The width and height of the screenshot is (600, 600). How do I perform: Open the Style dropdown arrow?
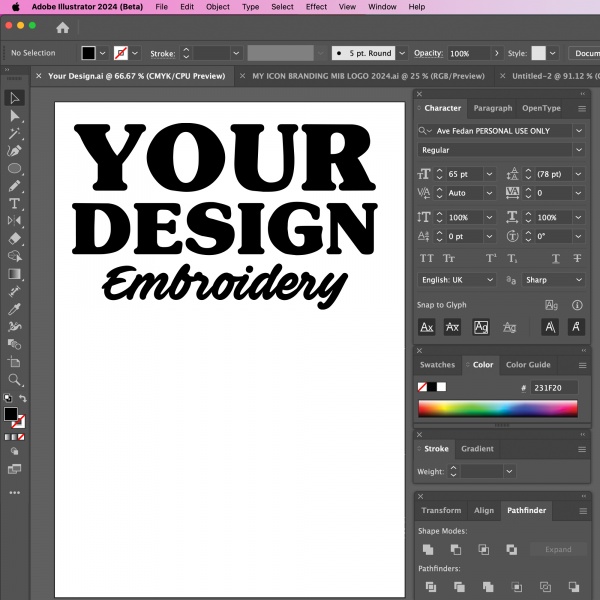(553, 53)
